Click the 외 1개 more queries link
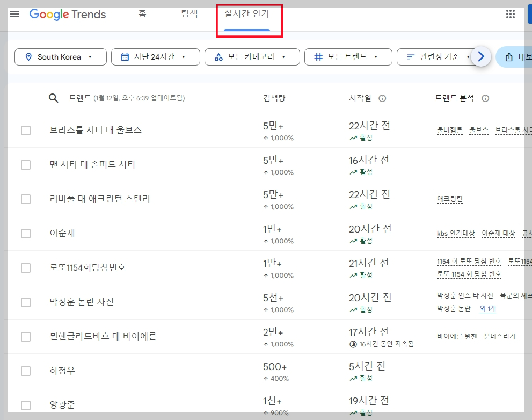Viewport: 532px width, 420px height. (x=487, y=309)
